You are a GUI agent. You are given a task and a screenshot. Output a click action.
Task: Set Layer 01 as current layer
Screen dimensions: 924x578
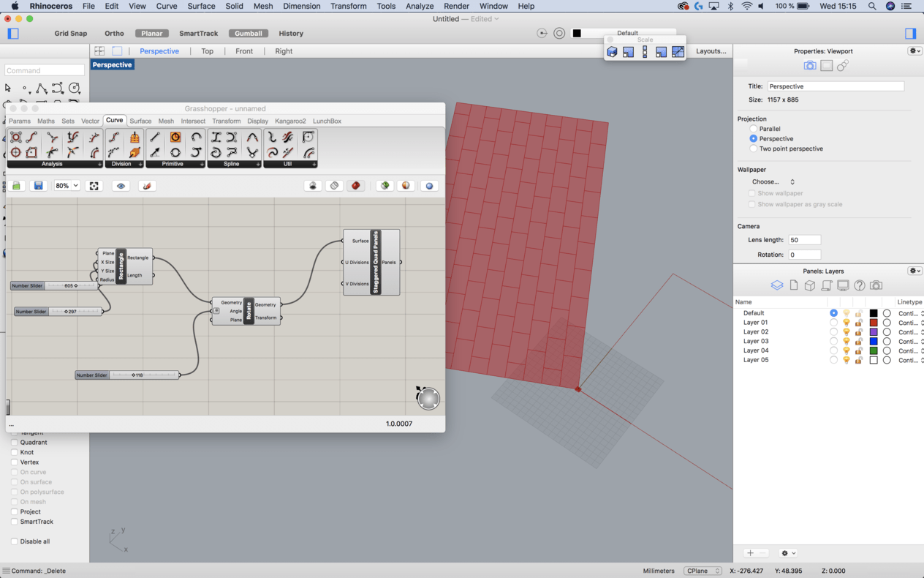click(x=833, y=323)
